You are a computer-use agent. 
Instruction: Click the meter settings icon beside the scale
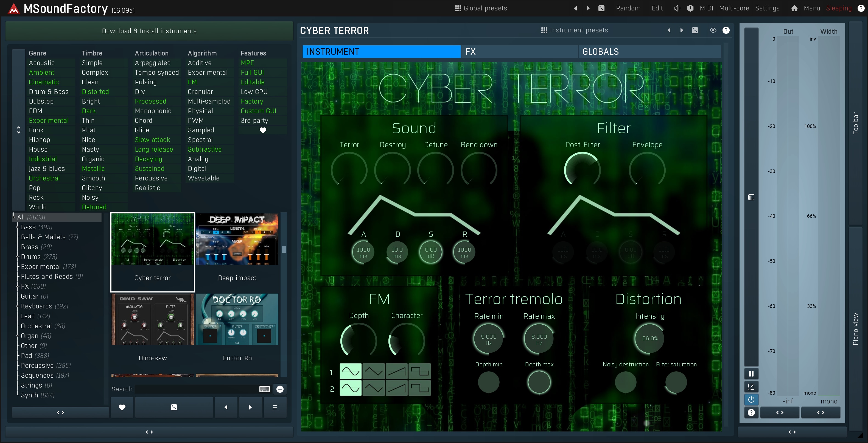751,197
